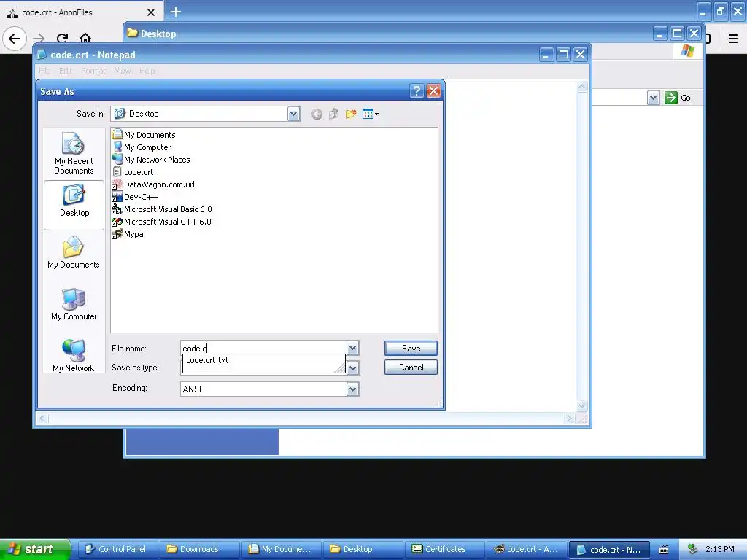Go up one level folder icon
Viewport: 747px width, 560px height.
[334, 114]
